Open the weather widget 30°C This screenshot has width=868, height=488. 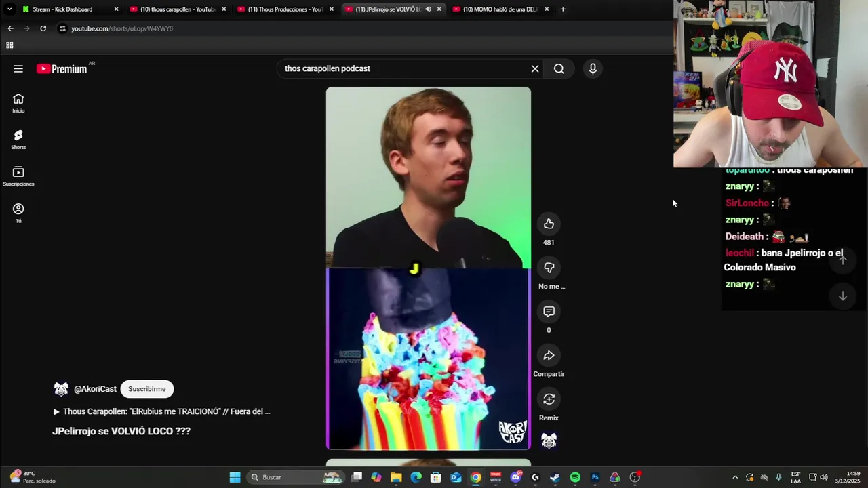pos(33,477)
